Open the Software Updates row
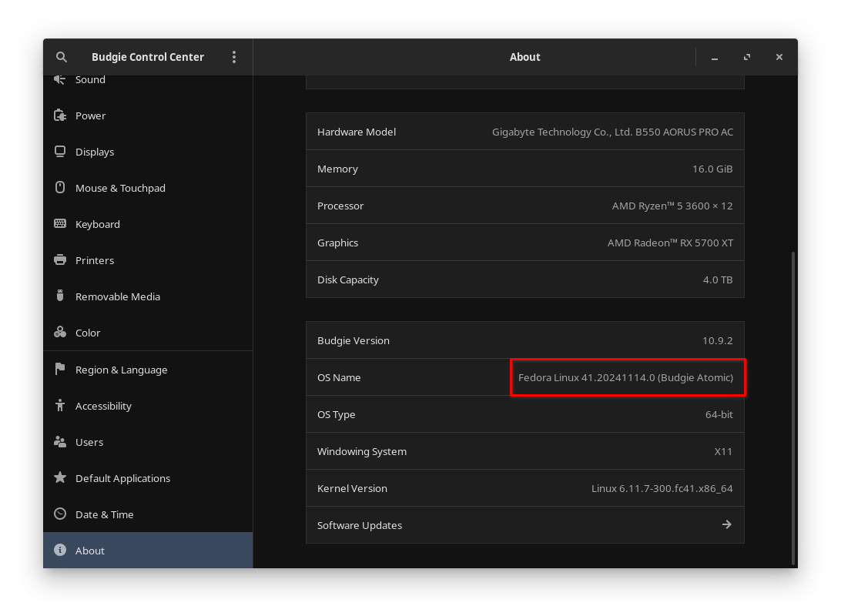The width and height of the screenshot is (841, 616). [525, 525]
